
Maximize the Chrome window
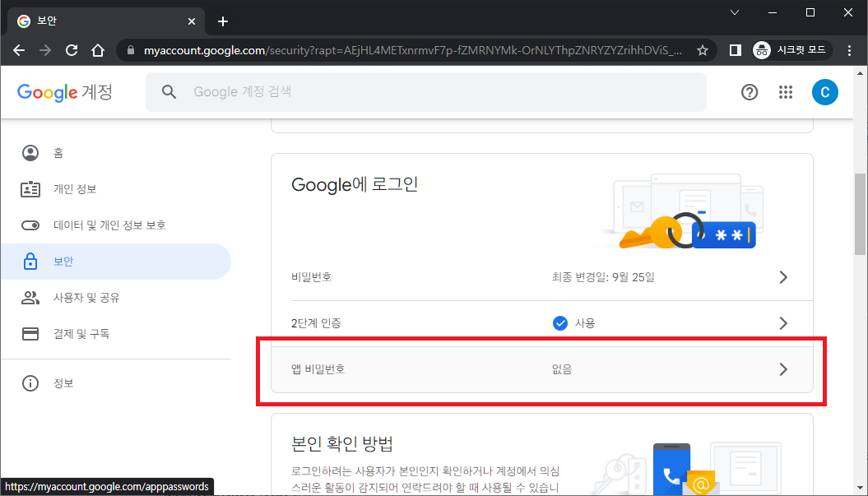pos(810,12)
